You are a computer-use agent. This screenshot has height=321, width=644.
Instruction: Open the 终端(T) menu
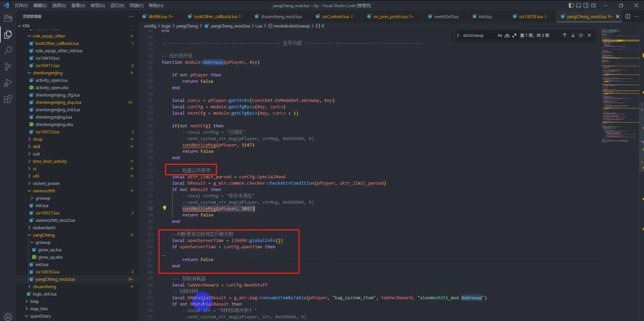136,5
